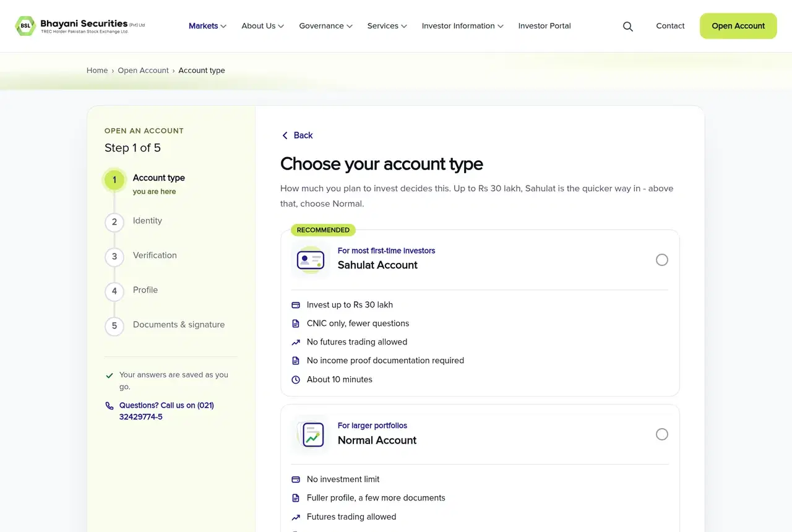Click the document icon beside Fuller profile

point(296,498)
